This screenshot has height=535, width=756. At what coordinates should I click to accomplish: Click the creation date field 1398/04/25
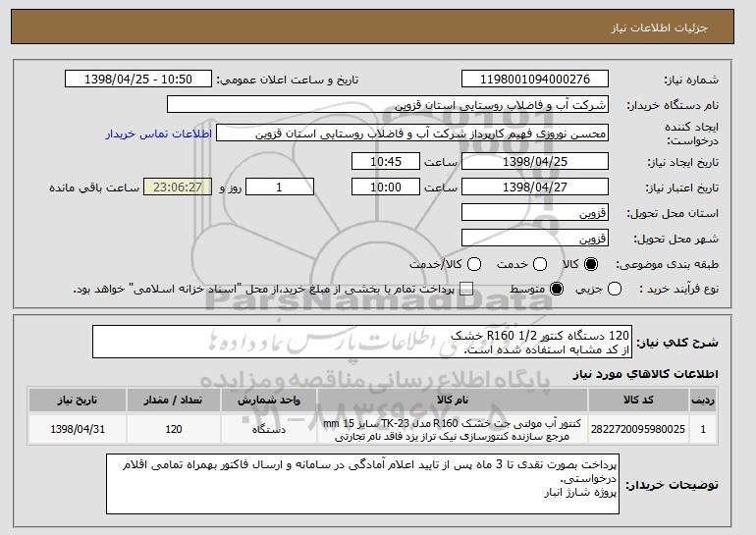pyautogui.click(x=535, y=161)
